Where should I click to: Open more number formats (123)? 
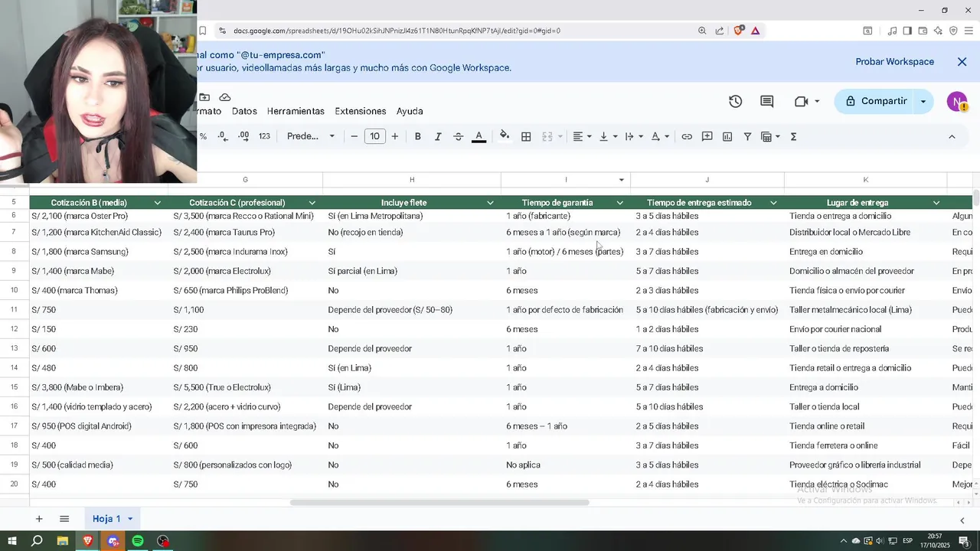pyautogui.click(x=264, y=136)
